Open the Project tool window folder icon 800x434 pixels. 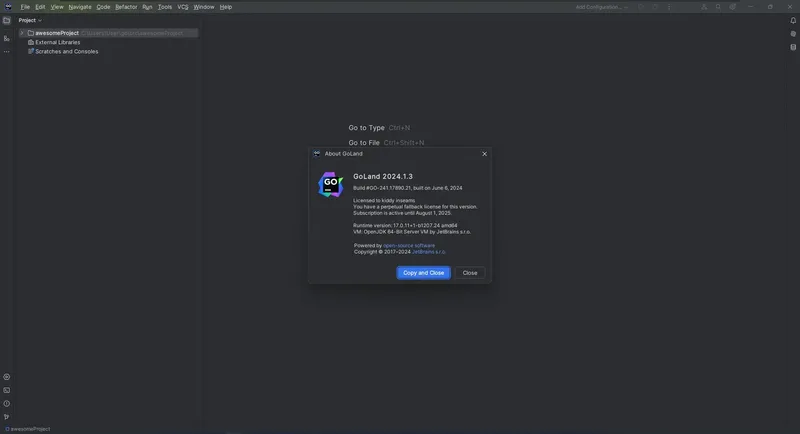coord(7,20)
